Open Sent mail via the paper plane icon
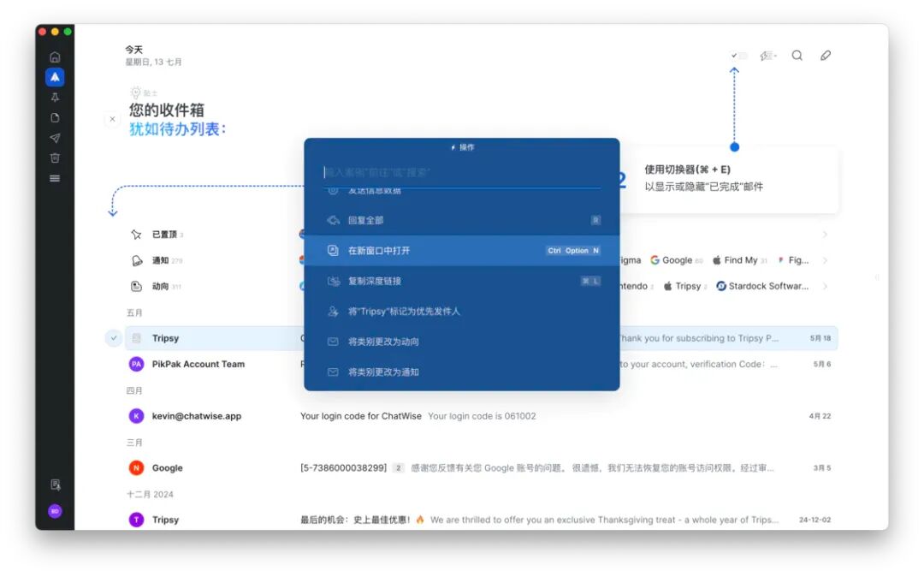The image size is (924, 577). click(x=55, y=138)
